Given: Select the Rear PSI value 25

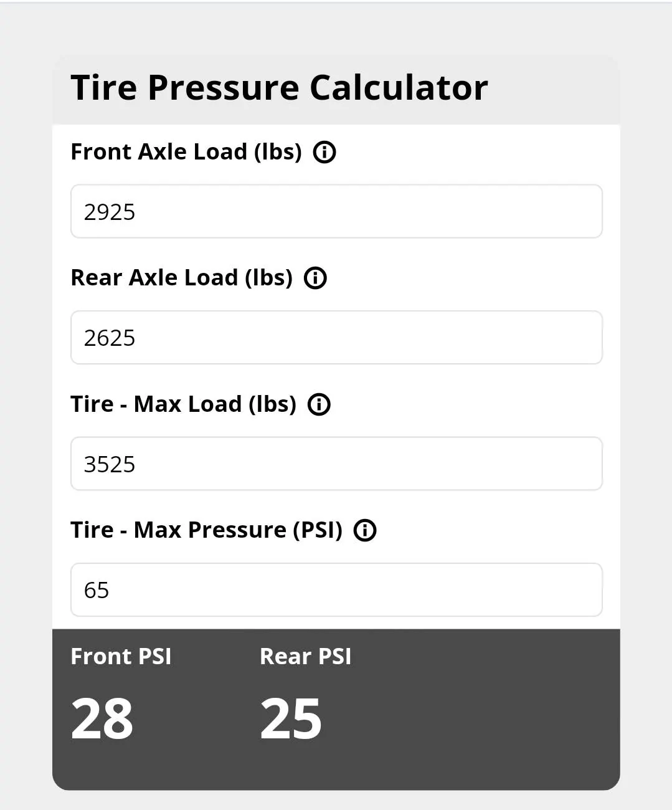Looking at the screenshot, I should [x=291, y=718].
